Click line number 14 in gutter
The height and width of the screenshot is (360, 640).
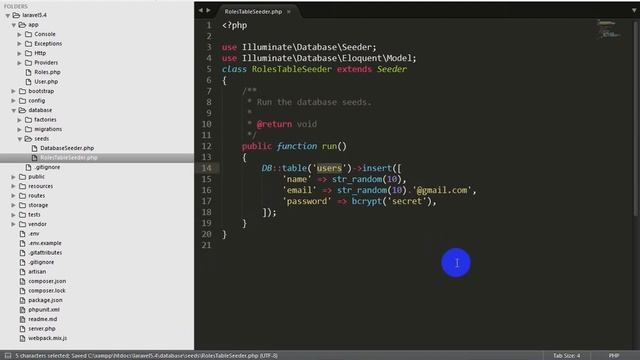point(207,168)
